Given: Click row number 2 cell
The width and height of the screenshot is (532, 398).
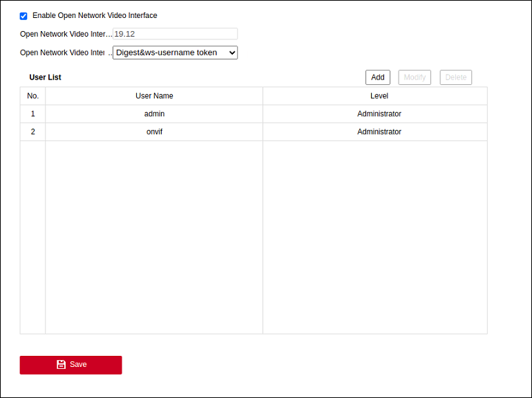Looking at the screenshot, I should click(32, 132).
